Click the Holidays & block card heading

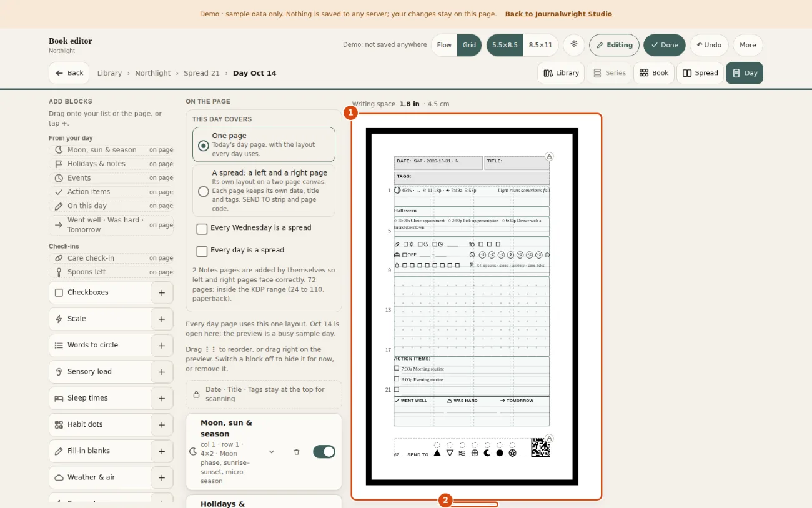223,504
